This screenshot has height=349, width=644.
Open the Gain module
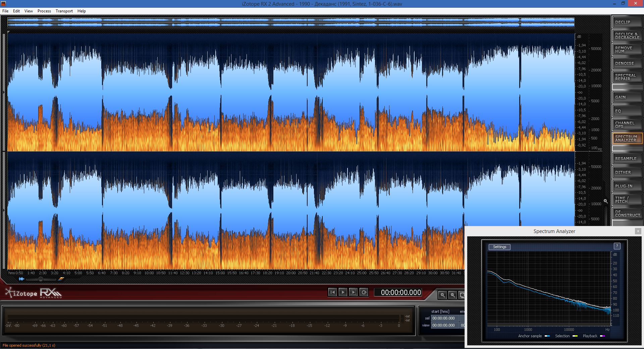coord(627,97)
